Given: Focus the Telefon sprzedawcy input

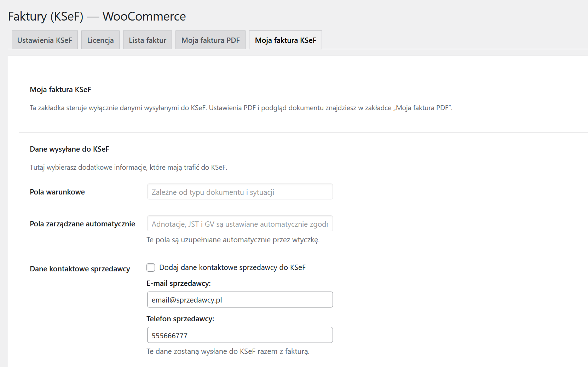Looking at the screenshot, I should (240, 335).
